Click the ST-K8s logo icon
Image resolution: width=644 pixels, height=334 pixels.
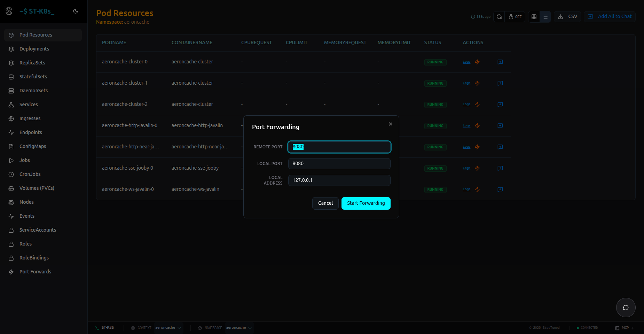tap(9, 11)
